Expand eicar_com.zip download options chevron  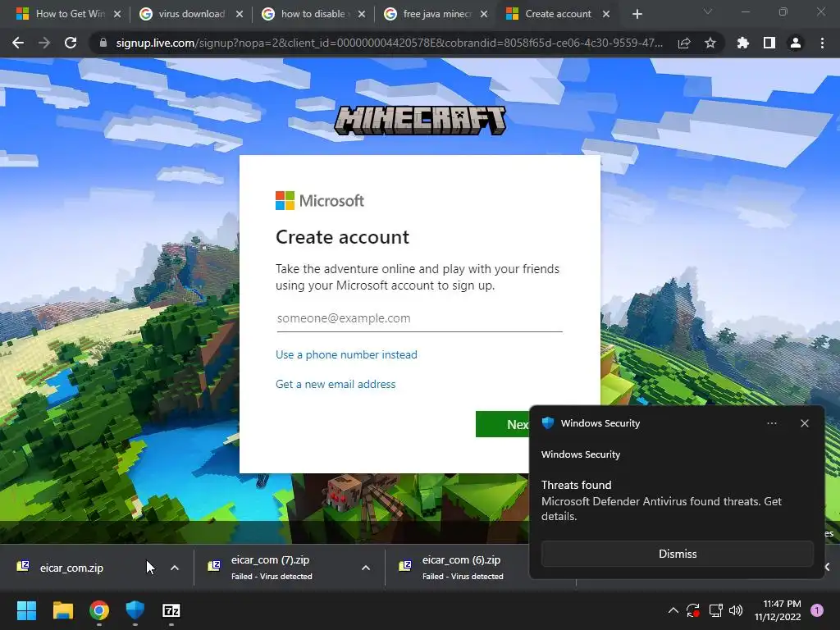coord(175,568)
